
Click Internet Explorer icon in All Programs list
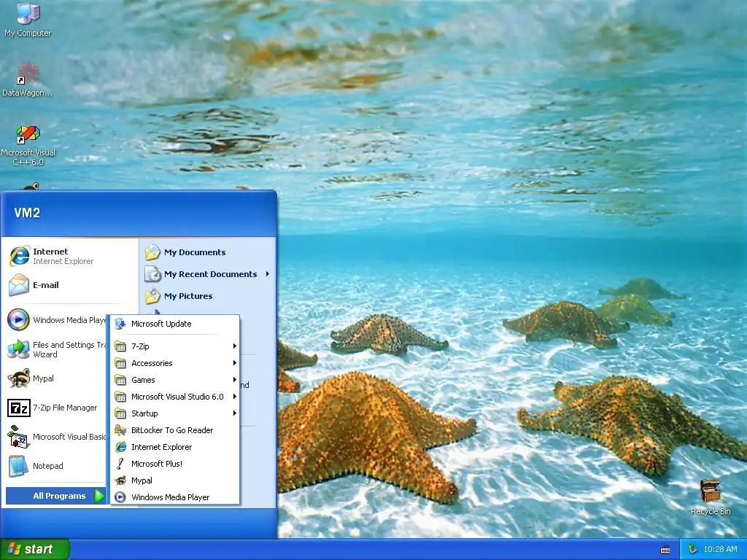click(120, 447)
